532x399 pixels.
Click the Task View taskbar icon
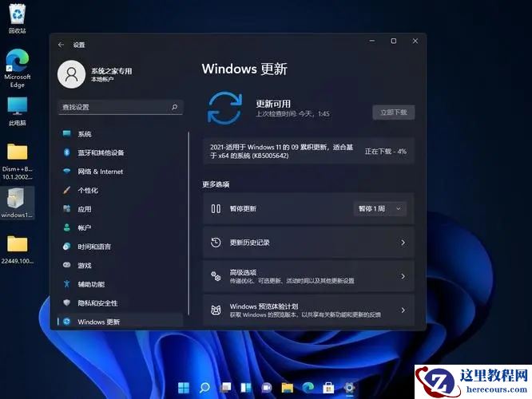coord(225,388)
